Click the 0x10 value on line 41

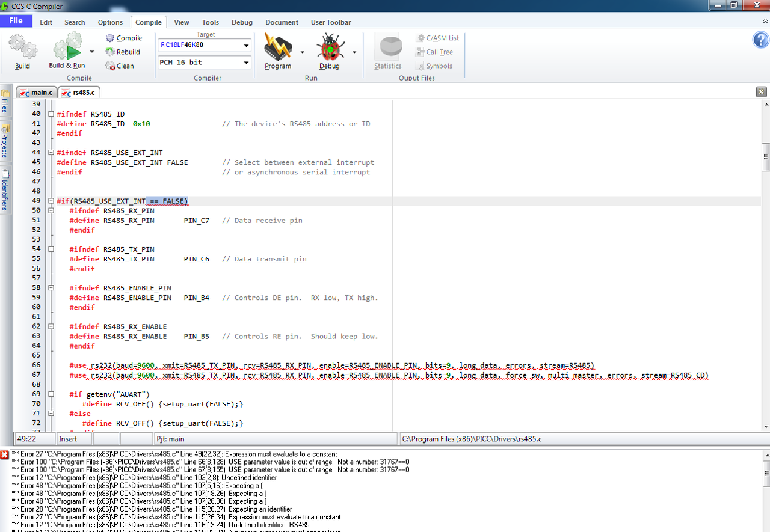141,124
